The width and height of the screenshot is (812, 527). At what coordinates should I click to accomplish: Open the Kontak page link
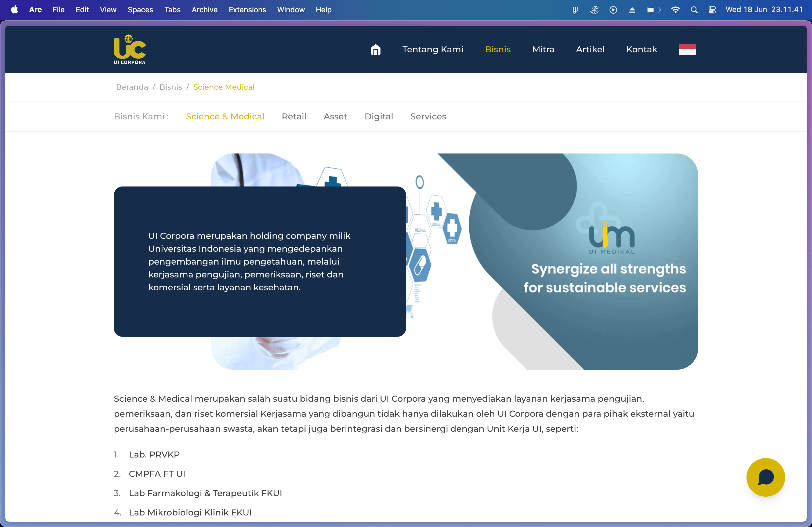(641, 49)
